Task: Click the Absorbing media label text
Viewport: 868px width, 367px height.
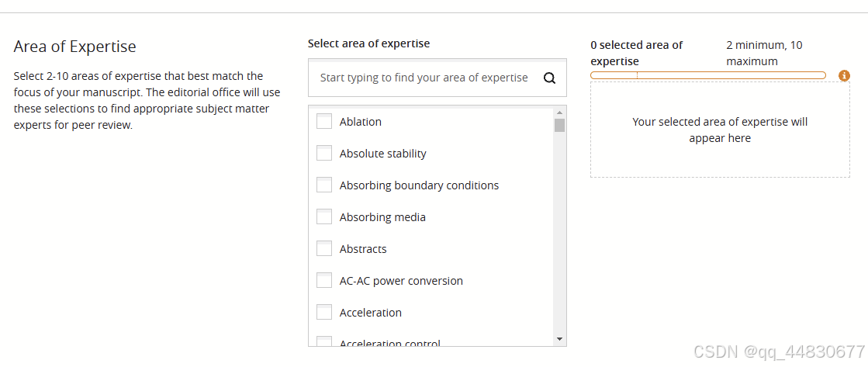Action: click(382, 217)
